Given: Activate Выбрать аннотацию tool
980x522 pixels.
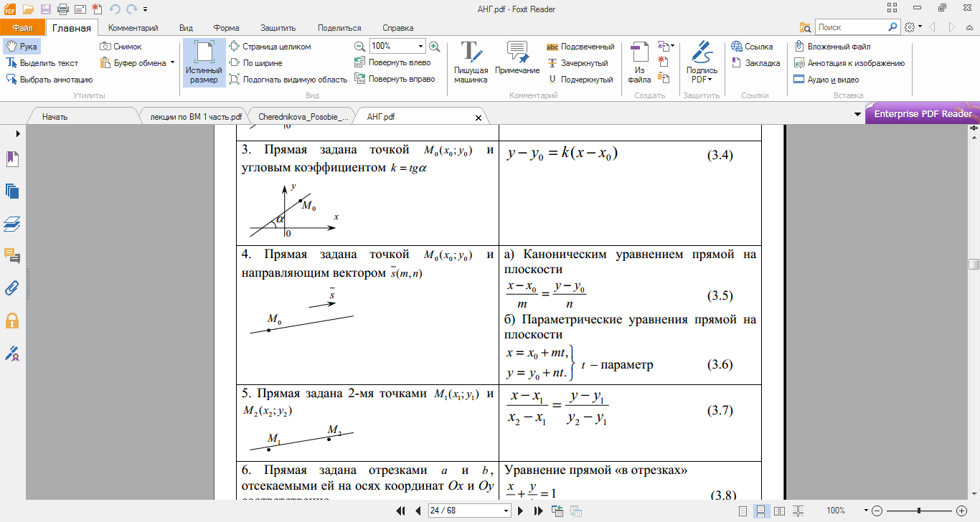Looking at the screenshot, I should click(x=50, y=80).
